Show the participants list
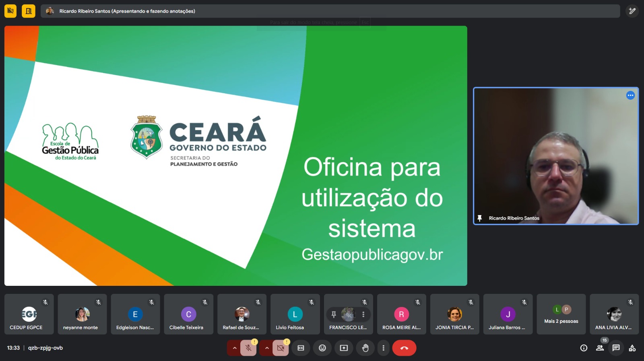This screenshot has height=361, width=644. (x=600, y=348)
